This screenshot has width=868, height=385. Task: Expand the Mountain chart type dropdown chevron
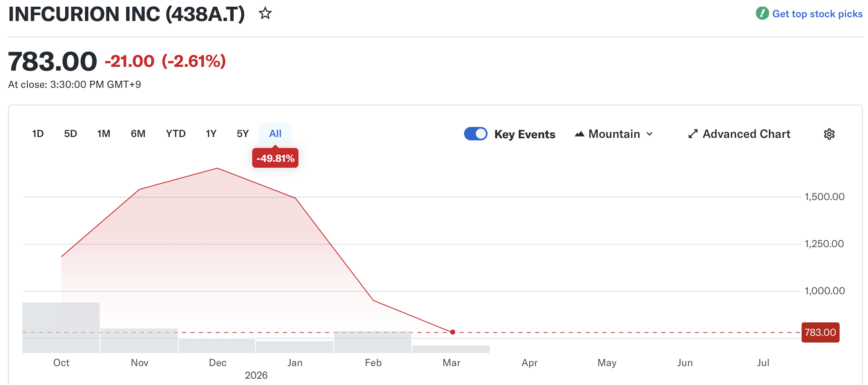pyautogui.click(x=649, y=134)
